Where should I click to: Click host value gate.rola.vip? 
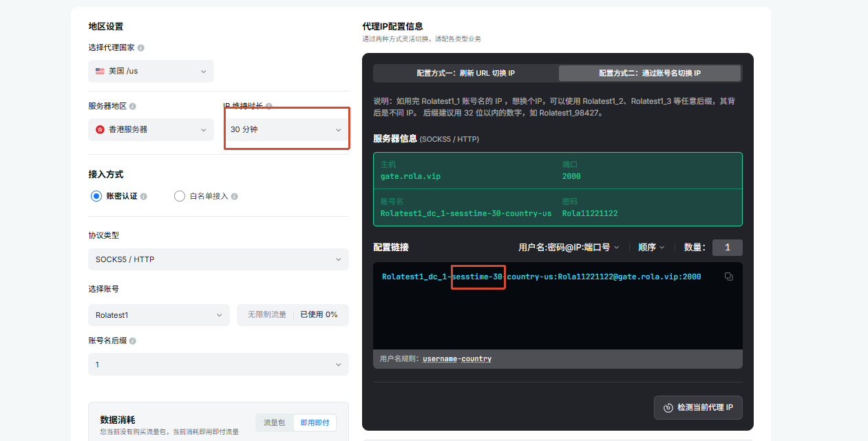(410, 176)
